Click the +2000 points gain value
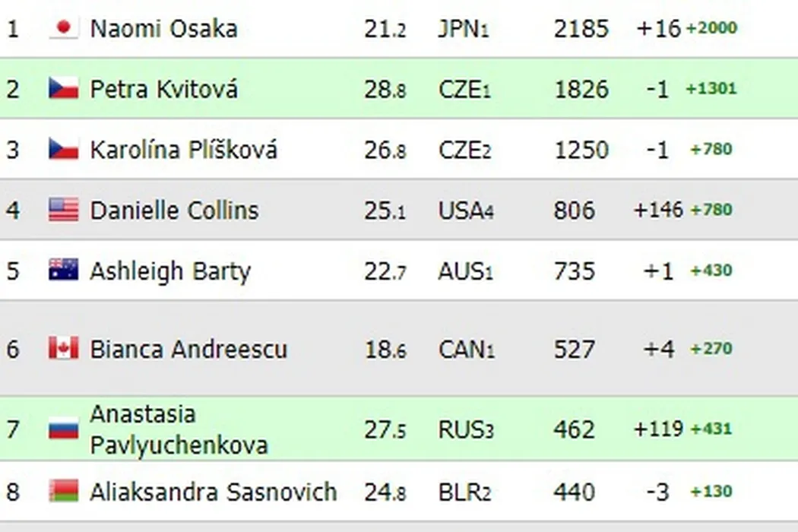The width and height of the screenshot is (798, 532). pos(711,28)
